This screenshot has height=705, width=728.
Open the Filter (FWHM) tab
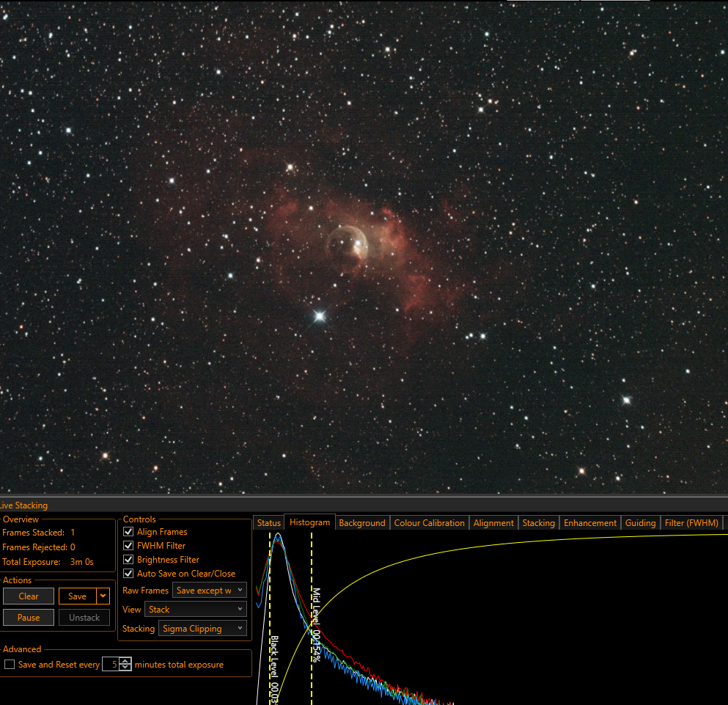pyautogui.click(x=691, y=523)
